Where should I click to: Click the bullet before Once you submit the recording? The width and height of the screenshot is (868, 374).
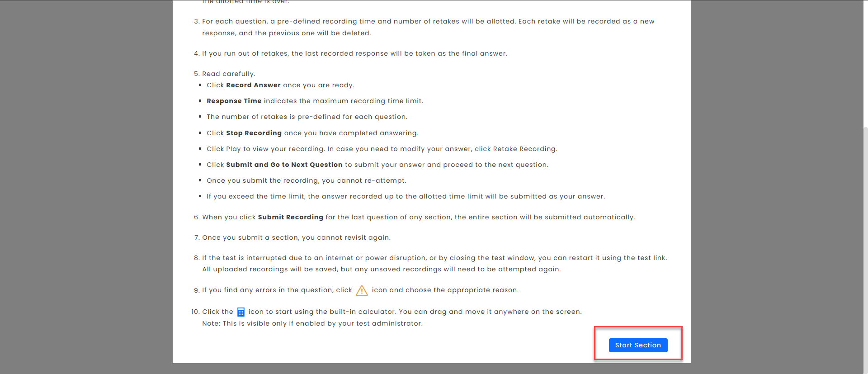coord(200,180)
